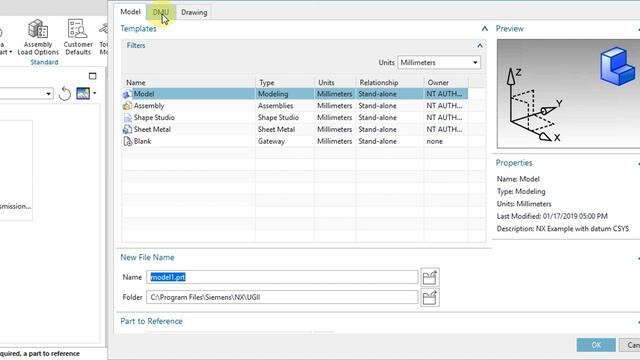Select the Sheet Metal template row
640x360 pixels.
(x=295, y=129)
